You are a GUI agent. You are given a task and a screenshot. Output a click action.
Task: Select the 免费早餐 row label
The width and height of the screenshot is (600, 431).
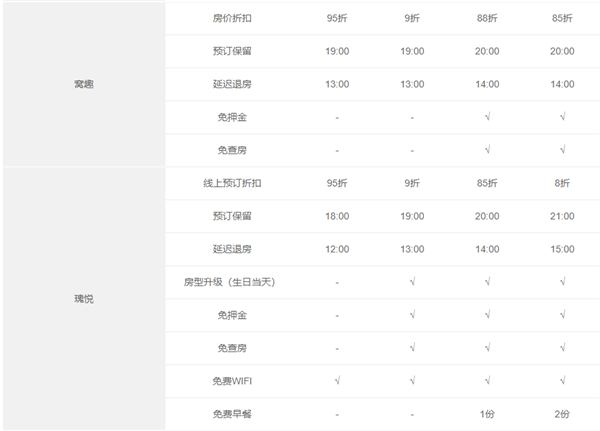tap(232, 413)
